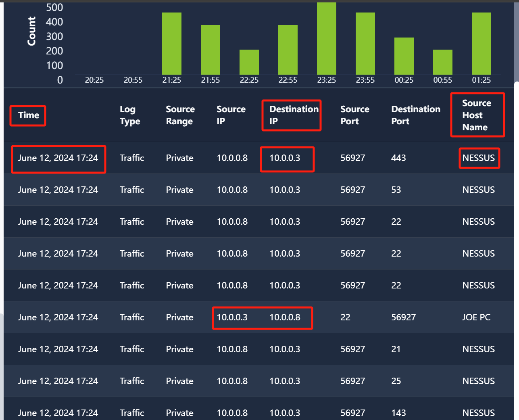Click the 20:55 time axis label
This screenshot has width=519, height=420.
tap(133, 80)
